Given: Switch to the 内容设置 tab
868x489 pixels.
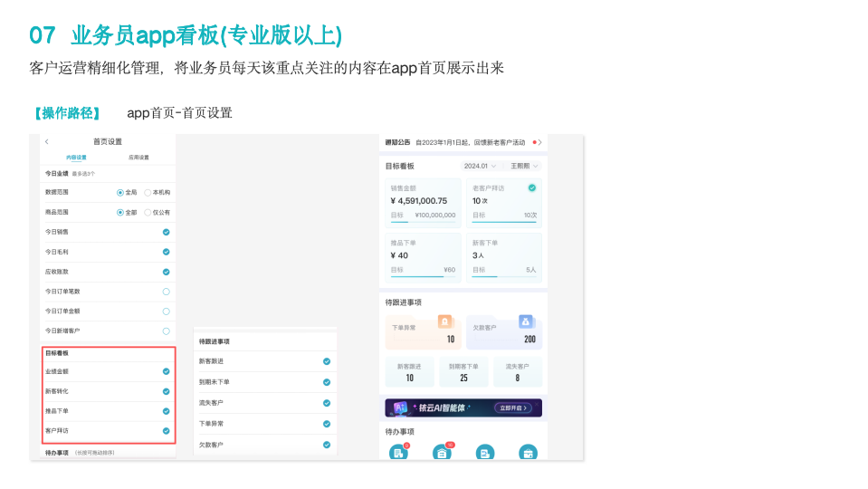Looking at the screenshot, I should point(76,158).
